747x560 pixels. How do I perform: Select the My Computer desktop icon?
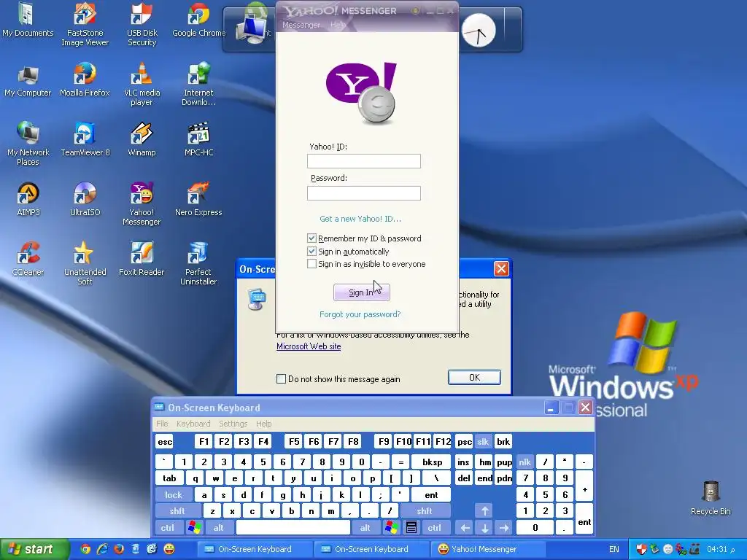click(28, 80)
